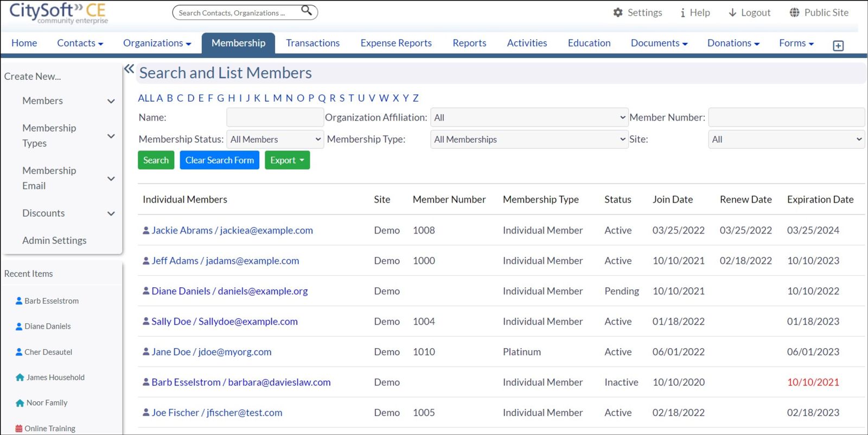This screenshot has height=435, width=868.
Task: Click the Member Number input field
Action: coord(786,117)
